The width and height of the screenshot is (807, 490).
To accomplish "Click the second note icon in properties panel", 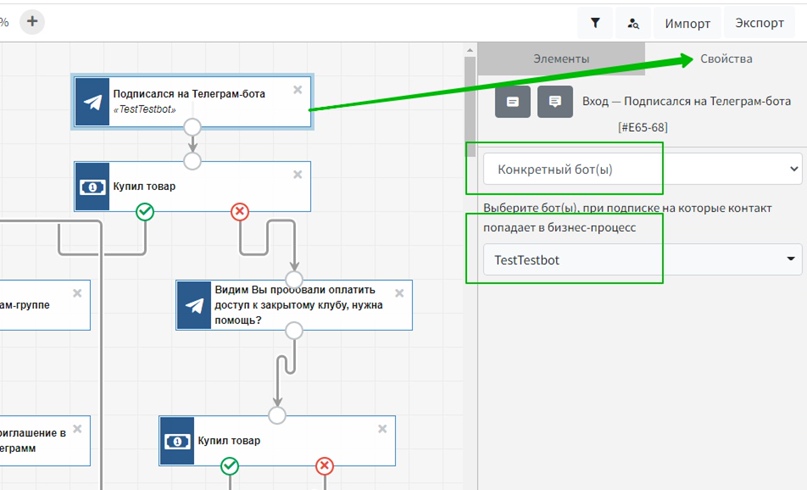I will (555, 102).
